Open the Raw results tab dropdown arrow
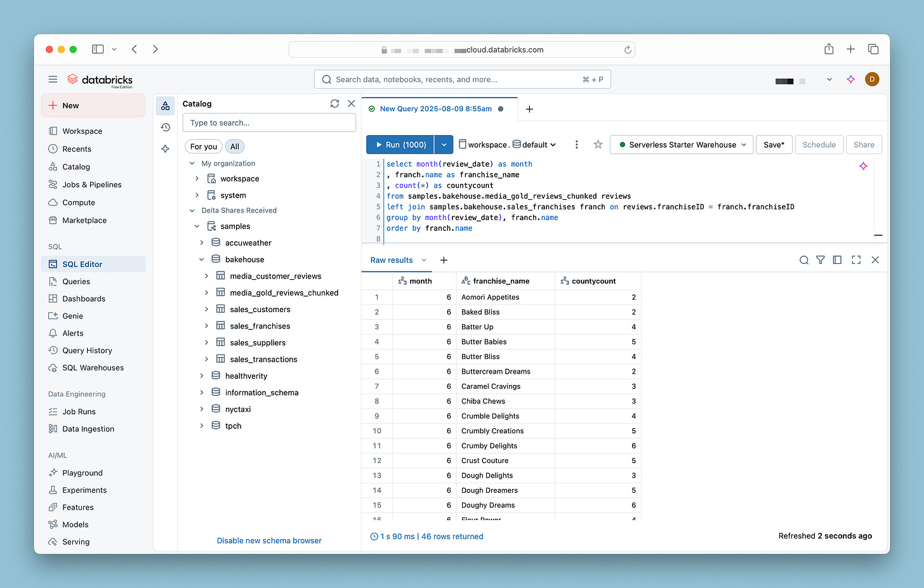 pyautogui.click(x=424, y=260)
